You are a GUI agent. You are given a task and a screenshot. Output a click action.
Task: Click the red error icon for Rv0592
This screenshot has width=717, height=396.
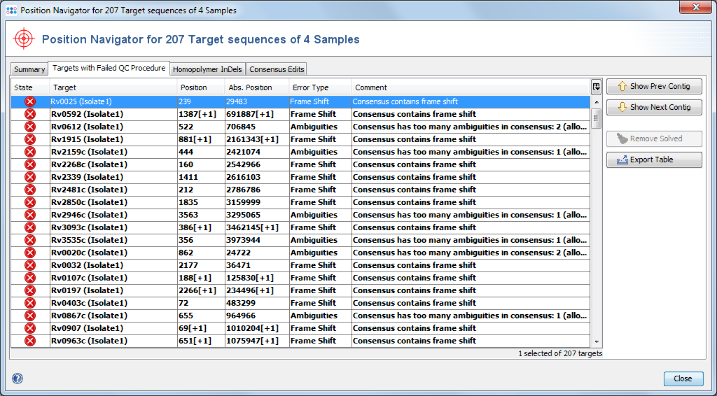[x=30, y=114]
